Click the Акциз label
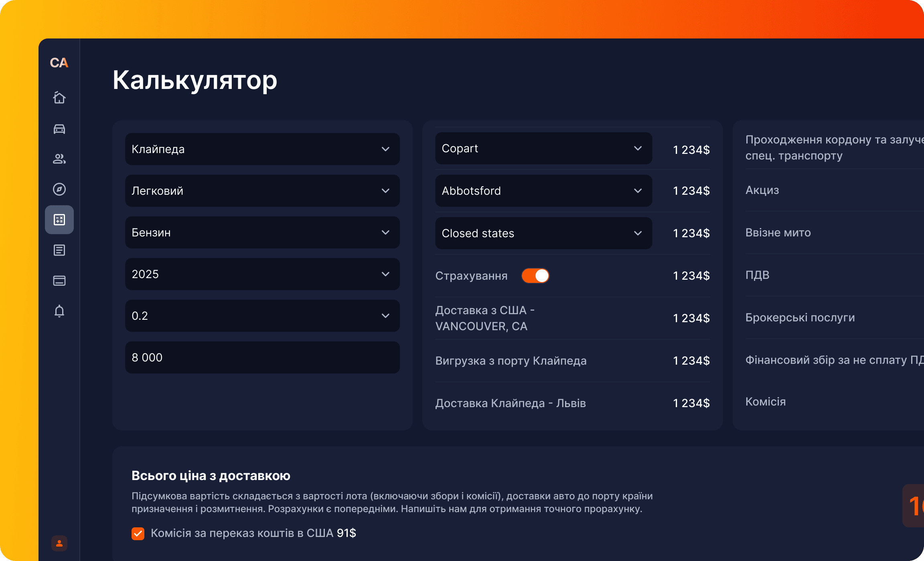This screenshot has height=561, width=924. tap(762, 190)
